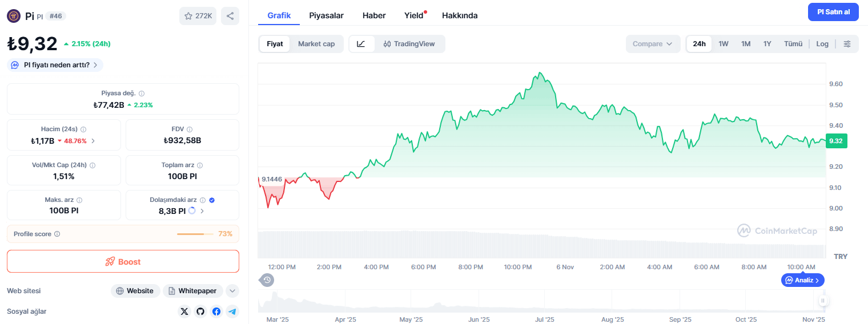Click info icon beside Dolaşımdaki arz

tap(203, 200)
